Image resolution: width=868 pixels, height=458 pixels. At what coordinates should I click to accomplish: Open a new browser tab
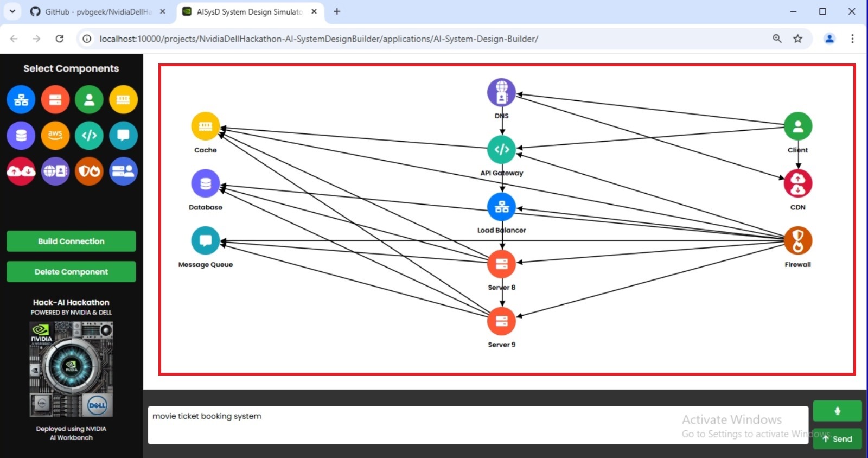pos(337,12)
